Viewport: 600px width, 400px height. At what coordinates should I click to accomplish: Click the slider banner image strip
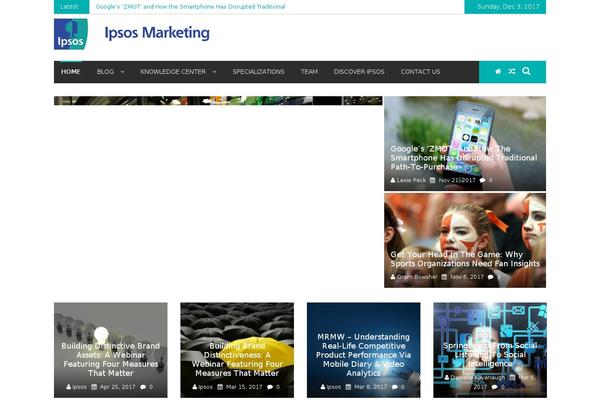click(218, 101)
